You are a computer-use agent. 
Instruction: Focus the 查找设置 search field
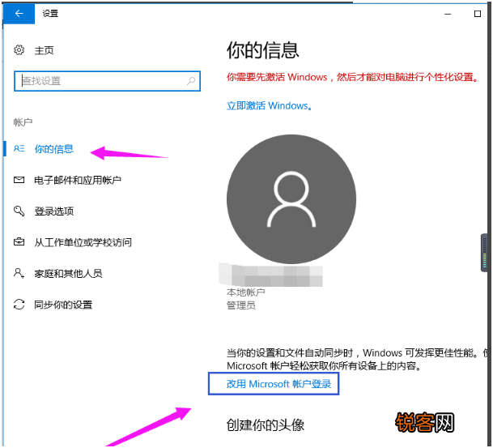point(107,81)
